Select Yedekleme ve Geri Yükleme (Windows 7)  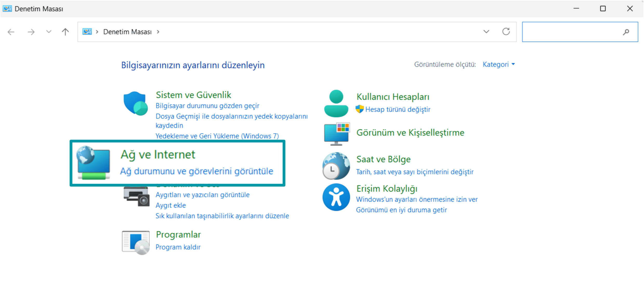point(217,136)
